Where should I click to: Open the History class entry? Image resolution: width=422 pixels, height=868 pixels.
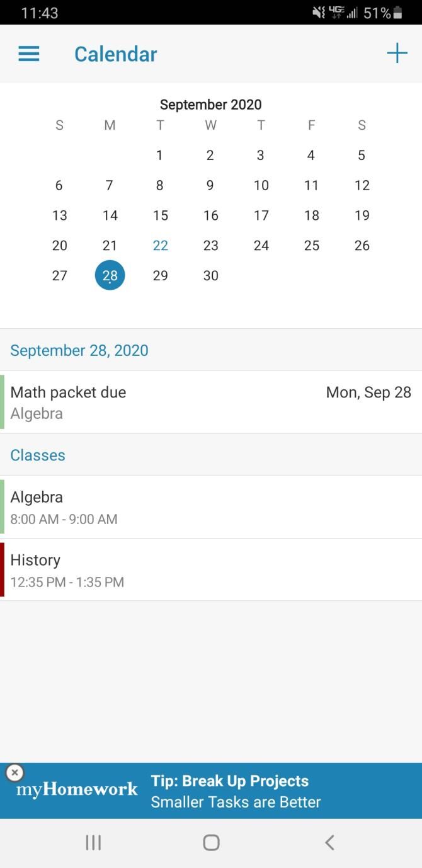point(211,569)
